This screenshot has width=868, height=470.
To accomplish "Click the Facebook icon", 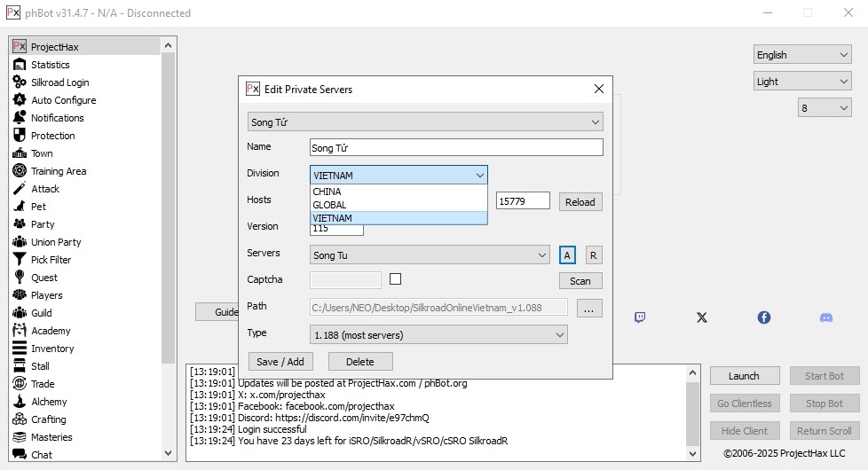I will (x=763, y=317).
